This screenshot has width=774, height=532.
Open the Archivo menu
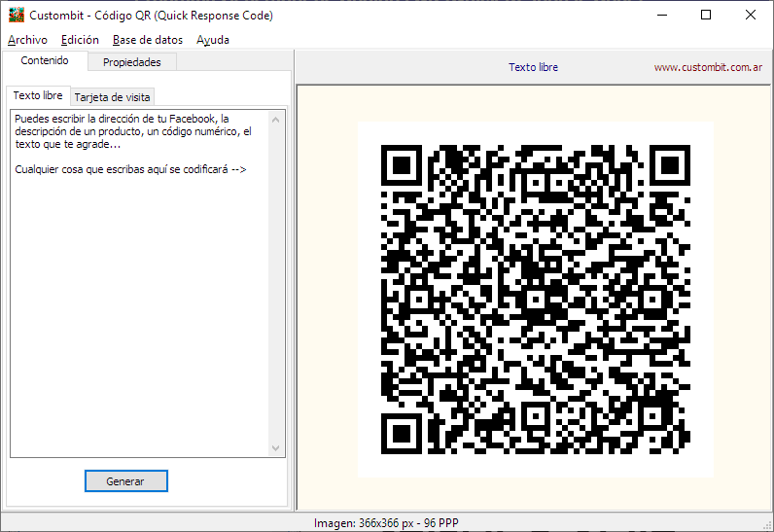27,40
